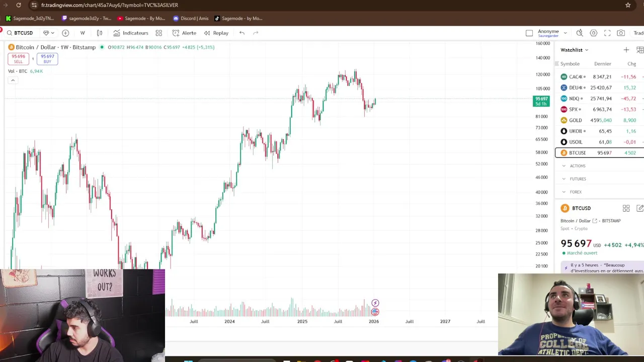Open the site info icon left of the URL
Image resolution: width=644 pixels, height=362 pixels.
(34, 5)
